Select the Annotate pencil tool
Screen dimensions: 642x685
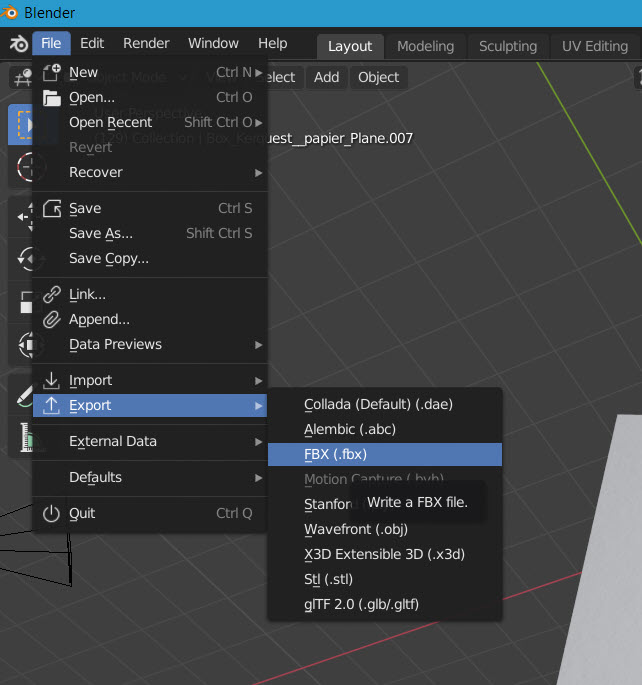(x=24, y=396)
